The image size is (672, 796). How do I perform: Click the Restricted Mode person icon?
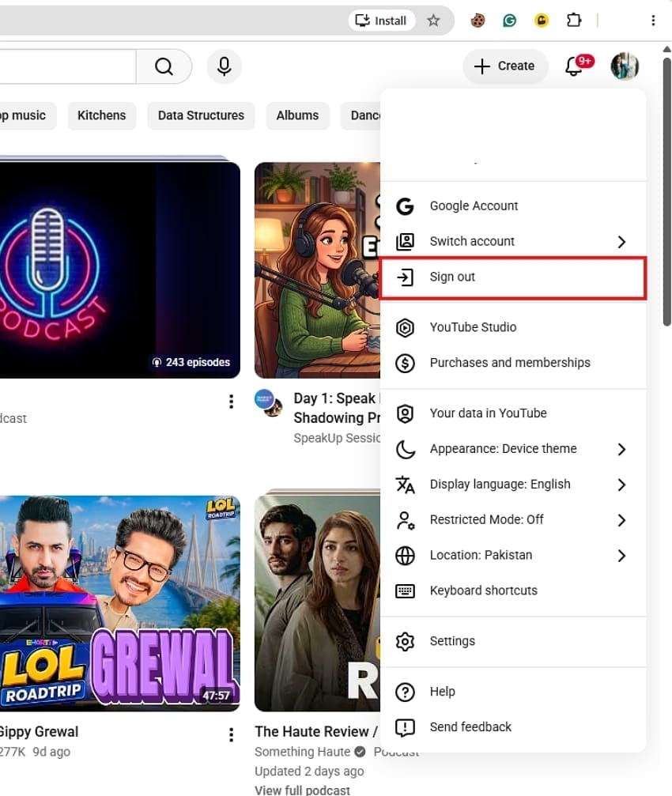tap(405, 520)
